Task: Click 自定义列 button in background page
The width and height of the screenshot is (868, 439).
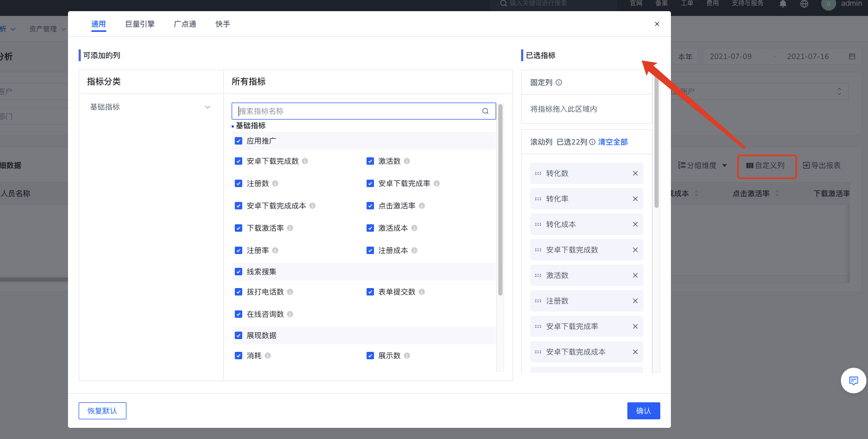Action: click(x=766, y=165)
